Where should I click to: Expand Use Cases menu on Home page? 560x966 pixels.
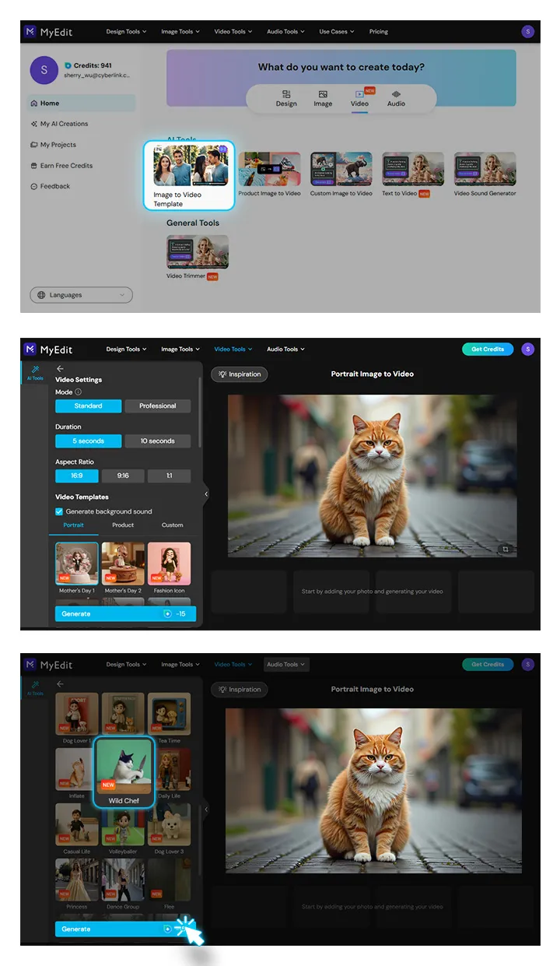pyautogui.click(x=337, y=32)
